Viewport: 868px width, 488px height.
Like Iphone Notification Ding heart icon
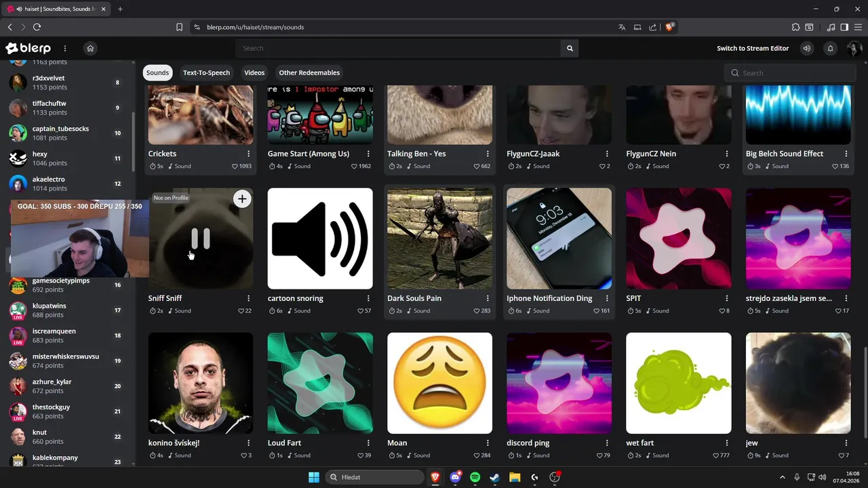(596, 310)
